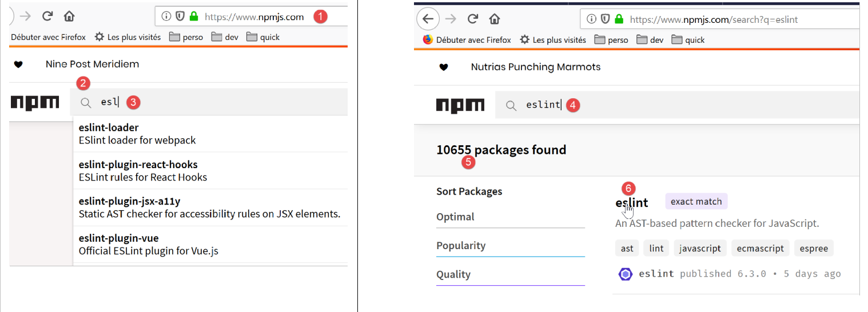This screenshot has height=312, width=868.
Task: Reload the page showing esl autocomplete suggestions
Action: pos(47,17)
